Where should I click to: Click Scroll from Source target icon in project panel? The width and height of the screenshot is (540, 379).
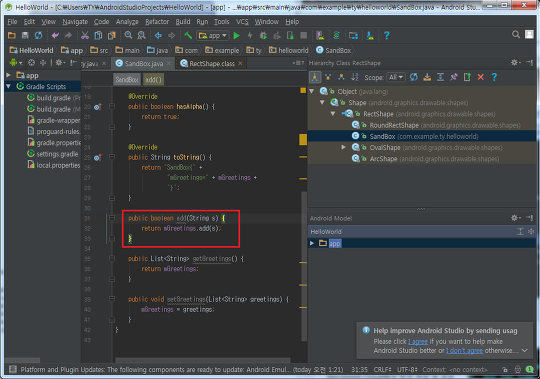pyautogui.click(x=31, y=63)
